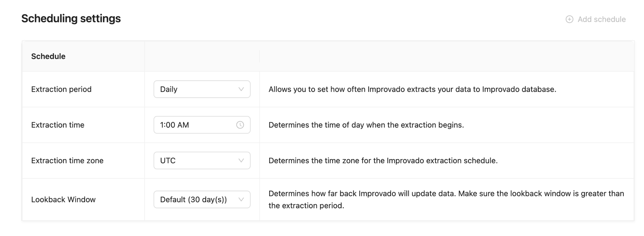Click the extraction time description text

point(366,125)
